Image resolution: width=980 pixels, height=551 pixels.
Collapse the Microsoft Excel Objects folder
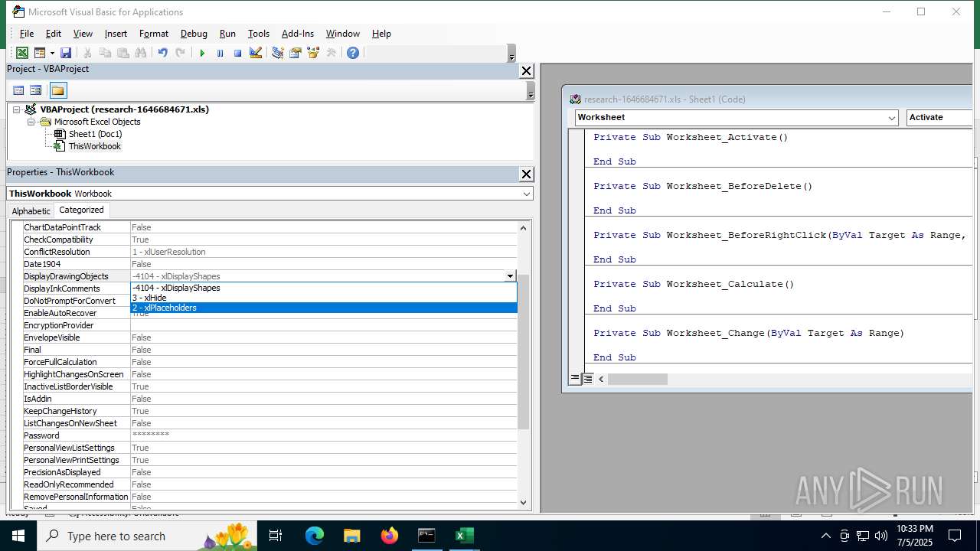coord(31,122)
